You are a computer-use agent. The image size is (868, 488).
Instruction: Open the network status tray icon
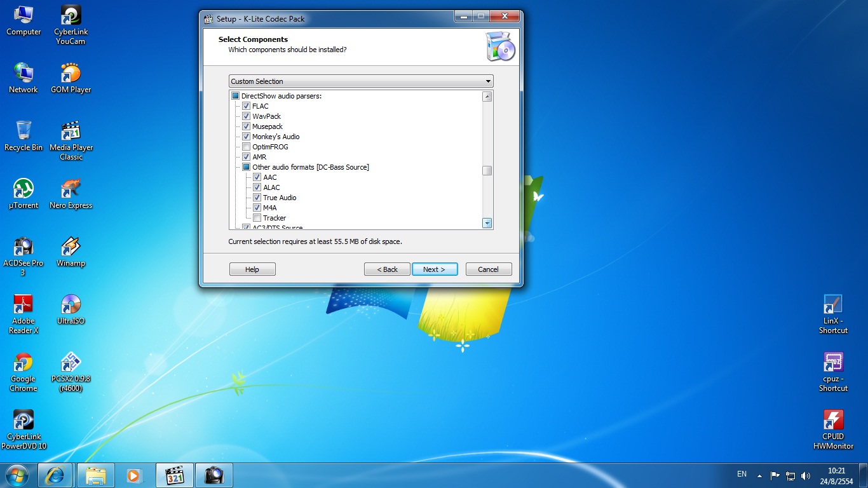[790, 475]
